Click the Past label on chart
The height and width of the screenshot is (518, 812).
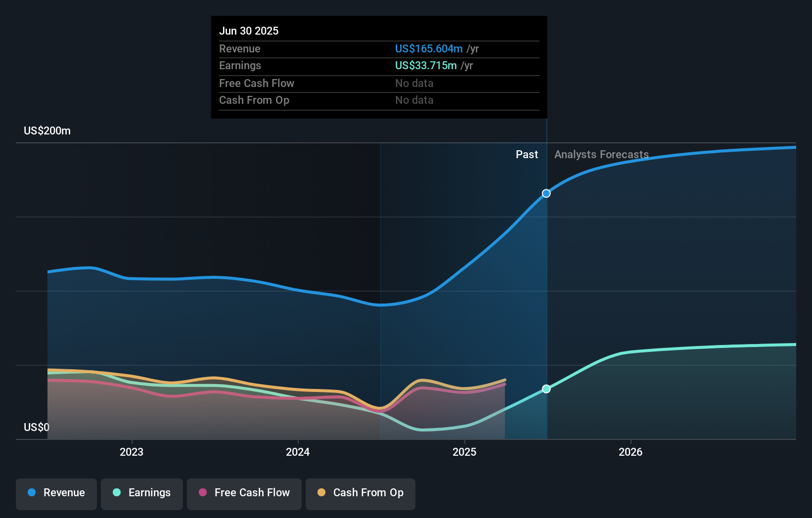pos(527,155)
